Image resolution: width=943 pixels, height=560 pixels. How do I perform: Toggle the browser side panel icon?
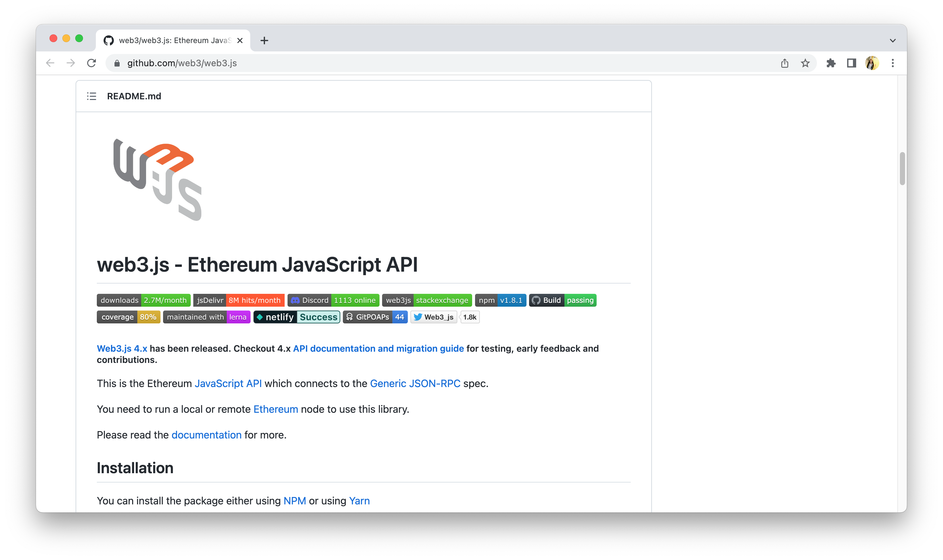coord(851,63)
